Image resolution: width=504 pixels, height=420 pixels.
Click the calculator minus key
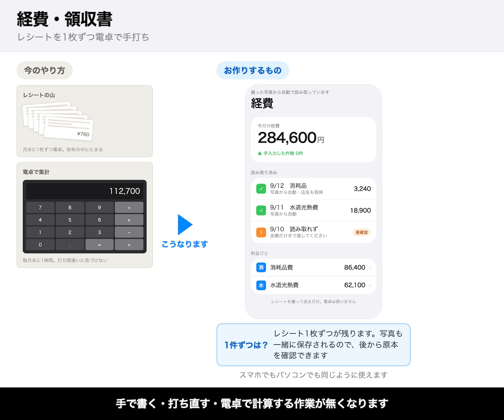click(129, 232)
